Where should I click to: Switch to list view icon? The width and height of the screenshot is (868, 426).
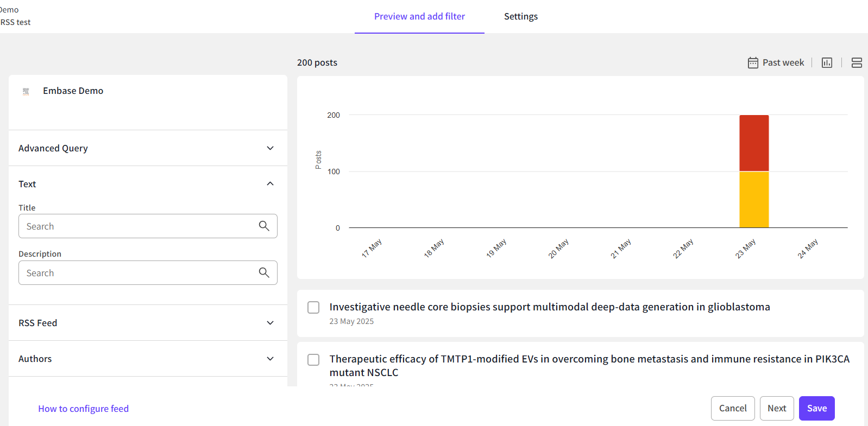(856, 63)
